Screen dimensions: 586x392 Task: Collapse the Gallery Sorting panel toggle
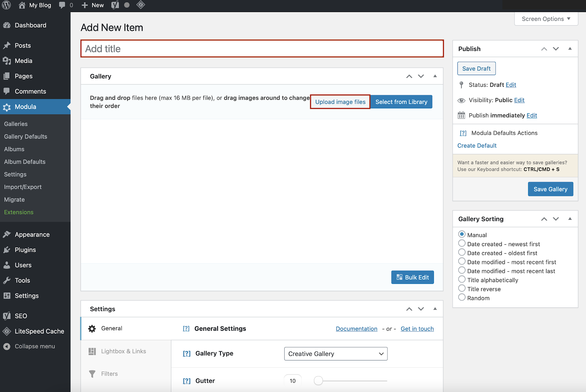[570, 219]
